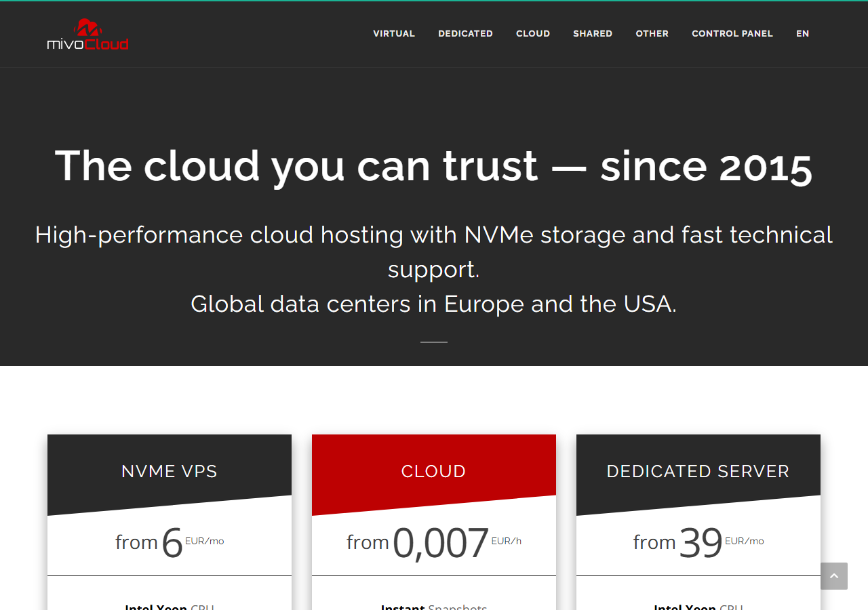Screen dimensions: 868x610
Task: Open the Other menu
Action: pyautogui.click(x=652, y=33)
